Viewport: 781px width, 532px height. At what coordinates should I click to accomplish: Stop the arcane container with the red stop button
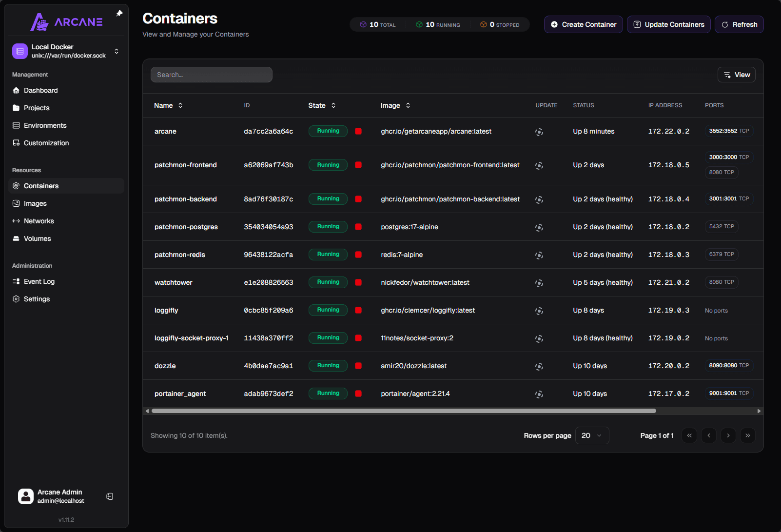tap(358, 131)
